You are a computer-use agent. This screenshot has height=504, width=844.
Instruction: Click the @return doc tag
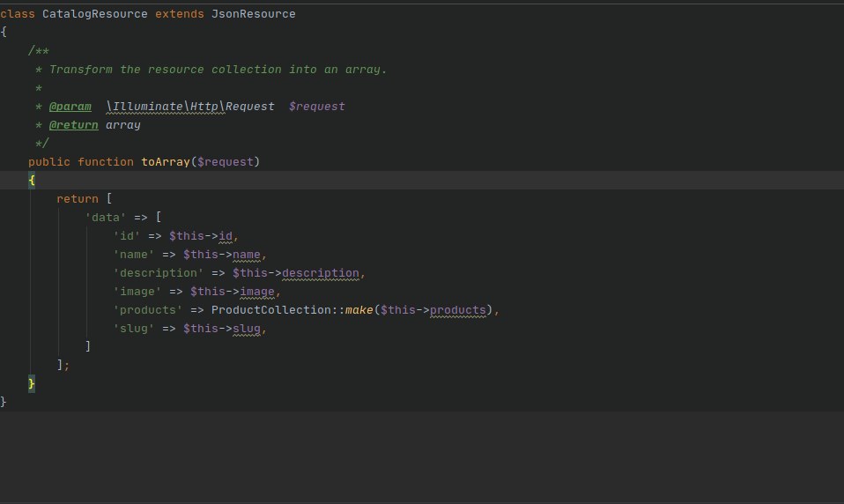[x=74, y=125]
